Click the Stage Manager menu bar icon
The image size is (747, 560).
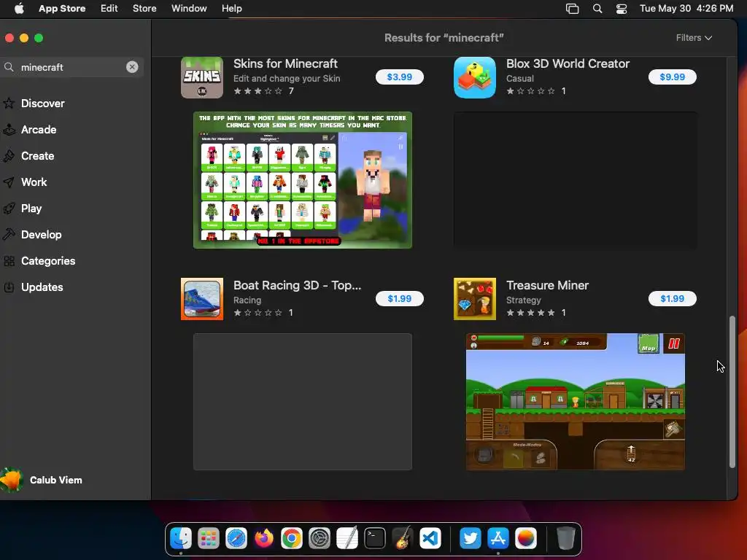[x=572, y=9]
